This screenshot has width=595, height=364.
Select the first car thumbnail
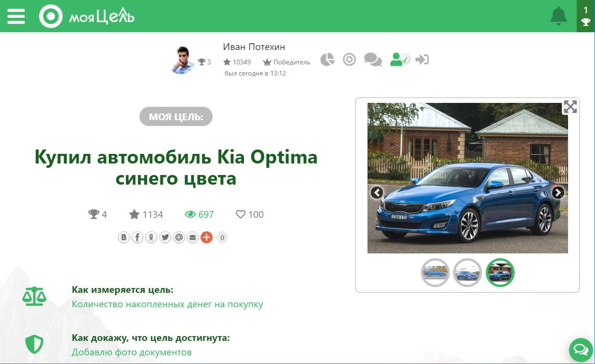[435, 273]
